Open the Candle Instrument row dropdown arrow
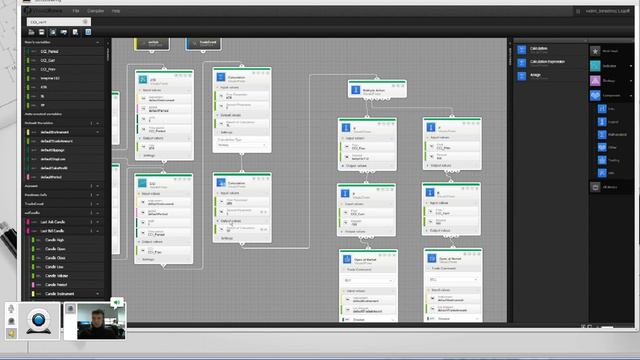This screenshot has height=360, width=640. (x=98, y=294)
